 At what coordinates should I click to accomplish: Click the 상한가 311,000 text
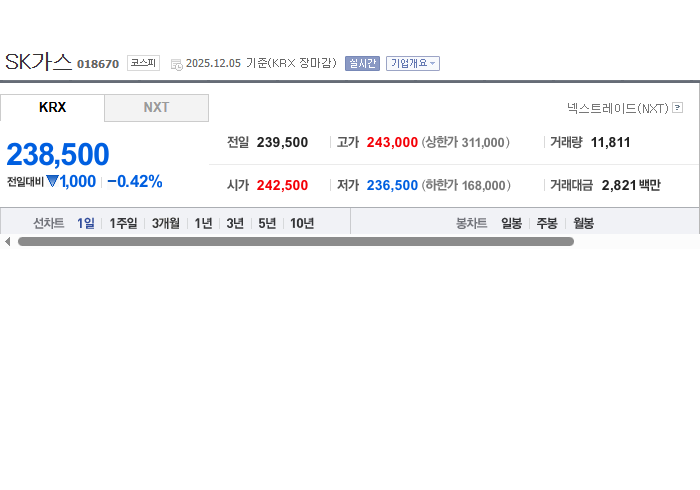point(466,142)
